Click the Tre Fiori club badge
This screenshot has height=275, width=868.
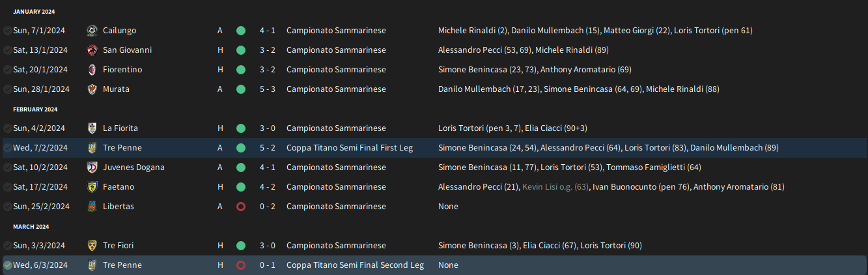point(92,246)
